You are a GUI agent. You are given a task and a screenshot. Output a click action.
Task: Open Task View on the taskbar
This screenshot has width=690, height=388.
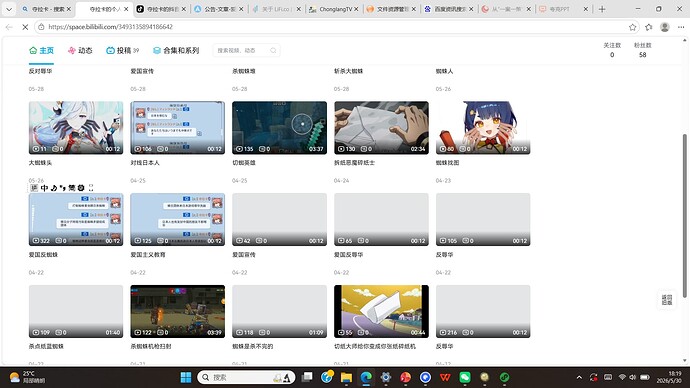pyautogui.click(x=307, y=377)
